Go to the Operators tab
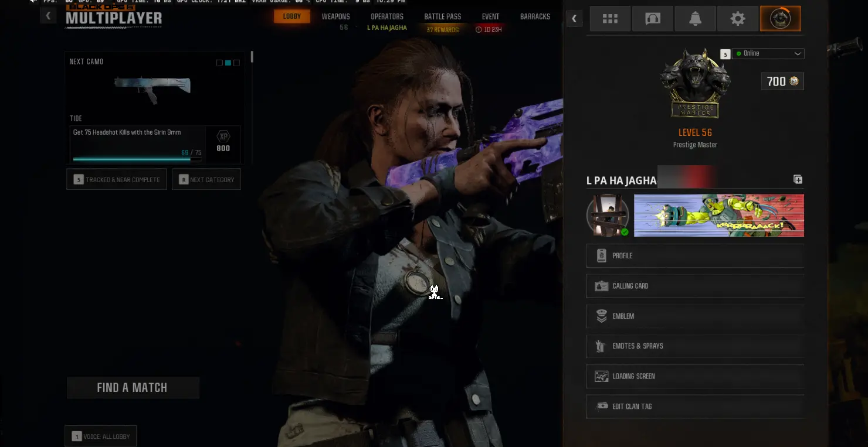Image resolution: width=868 pixels, height=447 pixels. 387,16
